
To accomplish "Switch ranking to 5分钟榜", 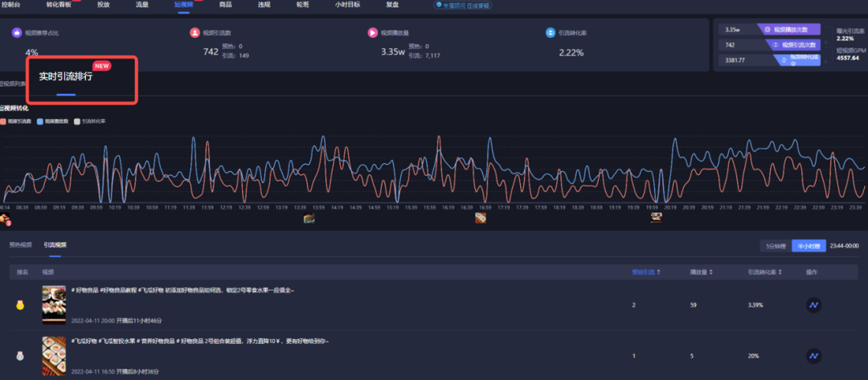I will [x=776, y=246].
